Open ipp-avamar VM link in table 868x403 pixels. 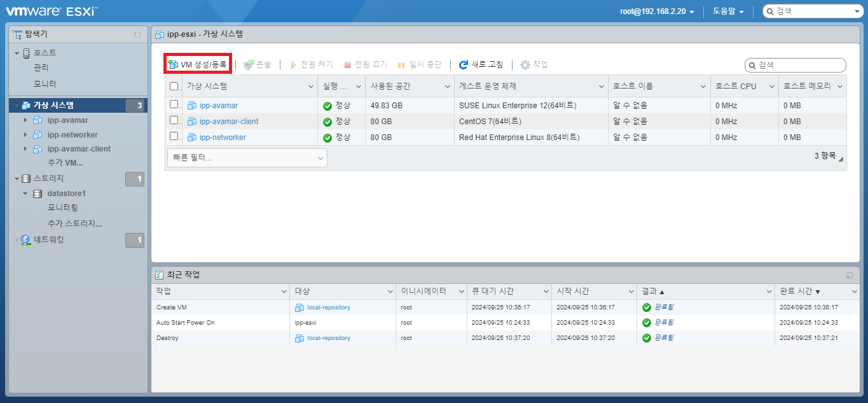pyautogui.click(x=219, y=106)
